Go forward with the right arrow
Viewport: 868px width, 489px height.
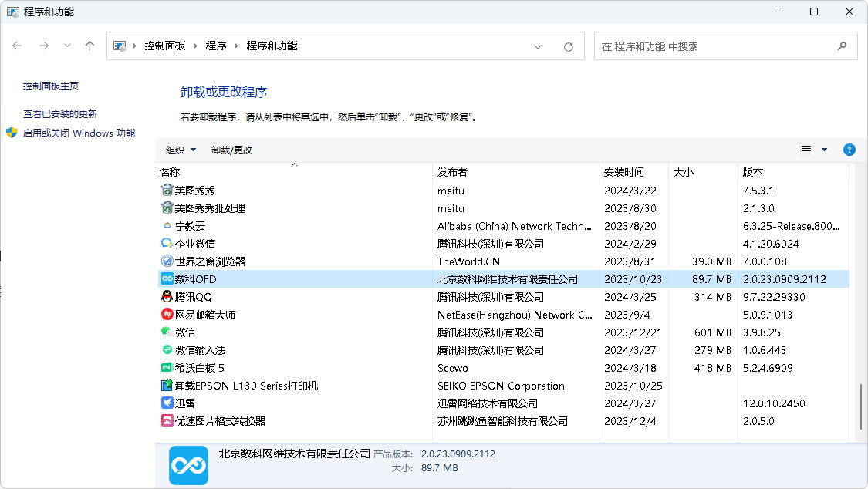pyautogui.click(x=44, y=46)
